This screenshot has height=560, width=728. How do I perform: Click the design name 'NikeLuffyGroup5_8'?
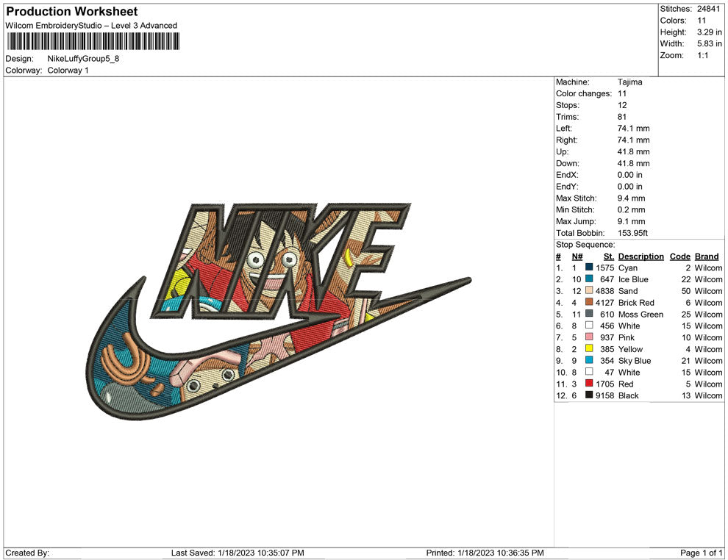pos(83,59)
